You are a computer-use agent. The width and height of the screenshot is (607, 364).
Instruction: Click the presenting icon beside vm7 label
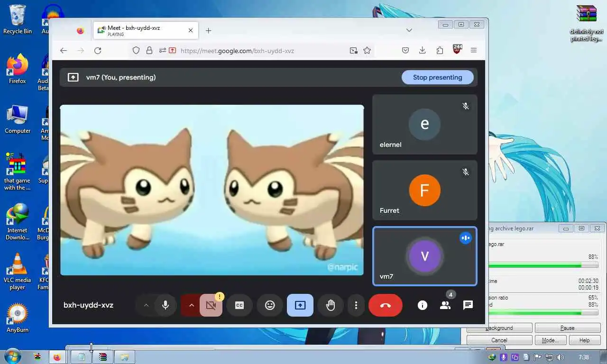point(73,77)
